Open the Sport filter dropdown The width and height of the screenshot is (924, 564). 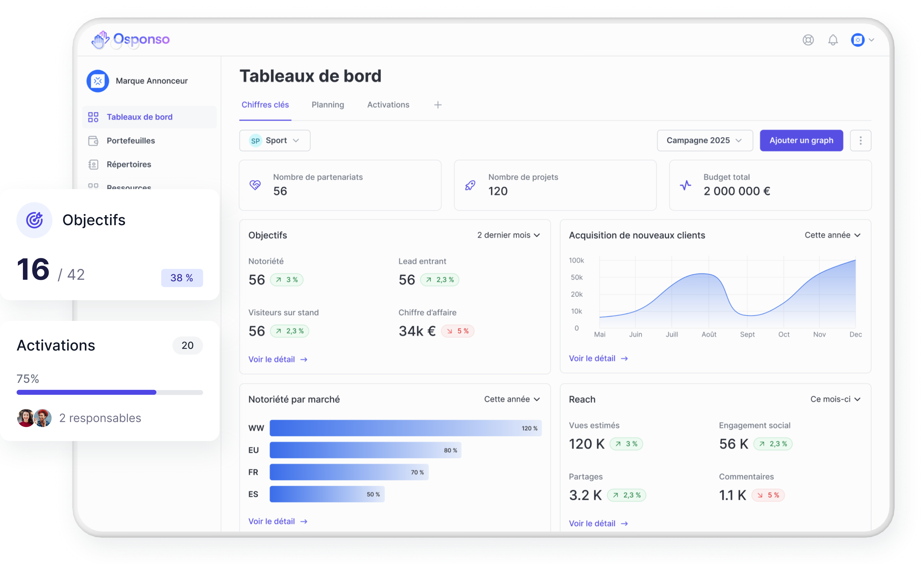point(274,140)
